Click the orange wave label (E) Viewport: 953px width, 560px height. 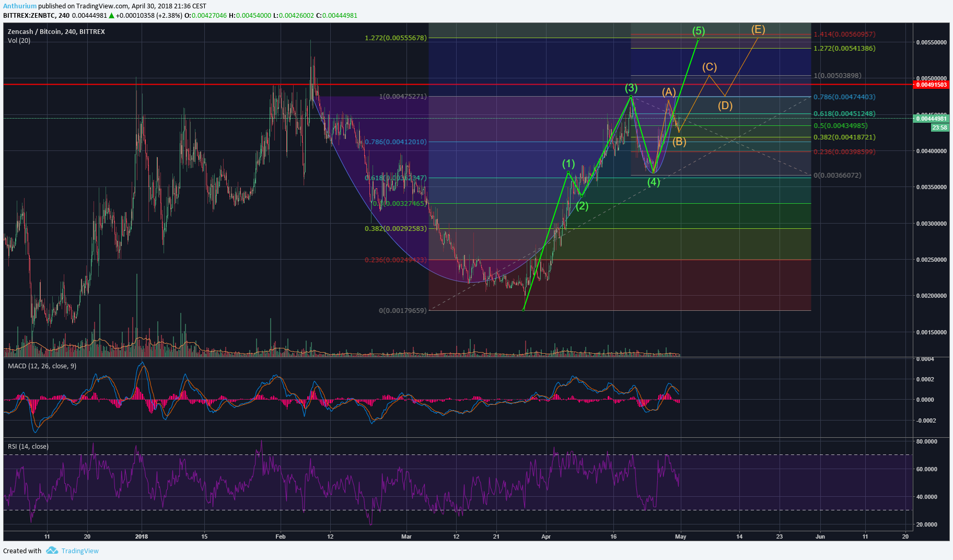click(x=758, y=29)
